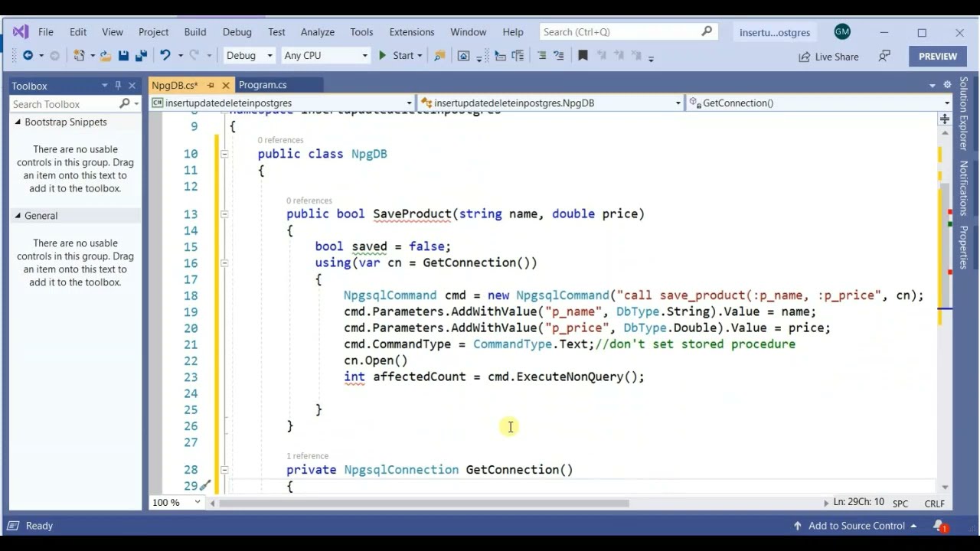Click the search magnifier in the Search box
This screenshot has height=551, width=980.
click(x=707, y=31)
